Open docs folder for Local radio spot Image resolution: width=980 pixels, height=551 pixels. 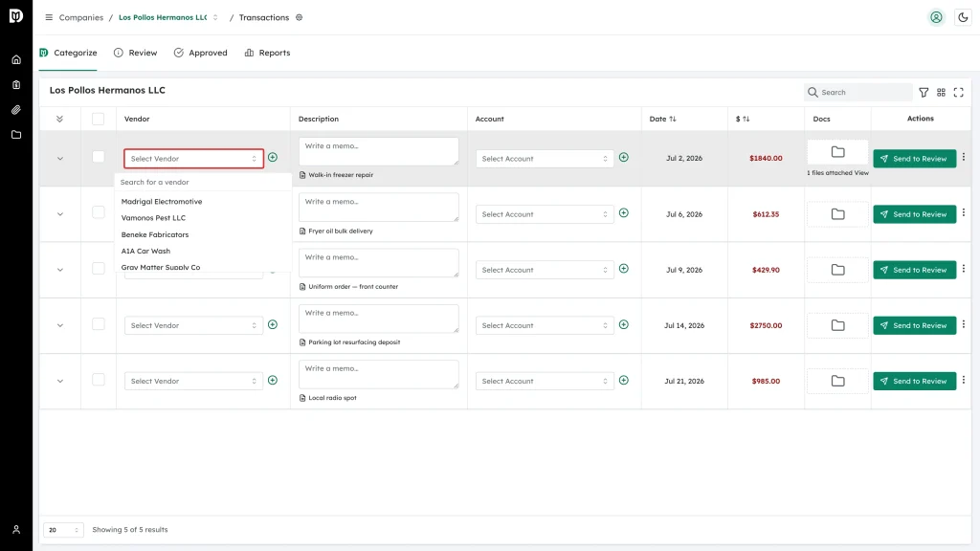[838, 381]
